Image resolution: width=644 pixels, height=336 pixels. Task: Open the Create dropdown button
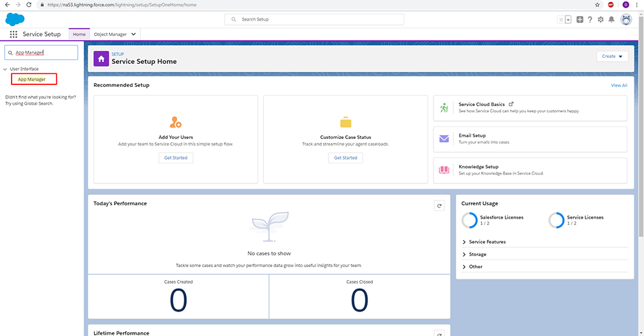612,56
